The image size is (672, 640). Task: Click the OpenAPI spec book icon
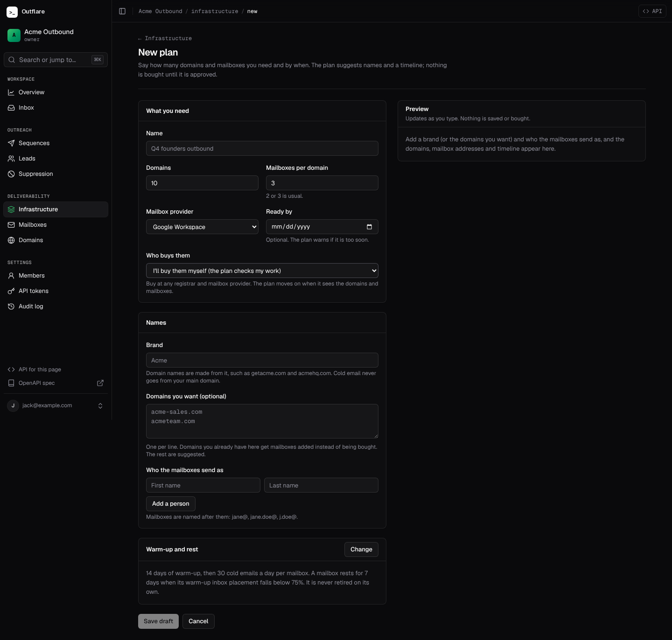click(11, 383)
